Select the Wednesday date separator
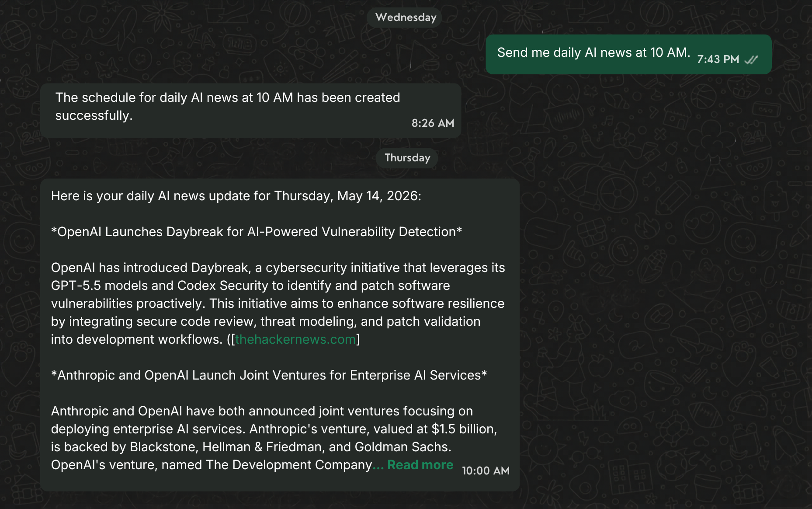Screen dimensions: 812x509 pyautogui.click(x=406, y=17)
